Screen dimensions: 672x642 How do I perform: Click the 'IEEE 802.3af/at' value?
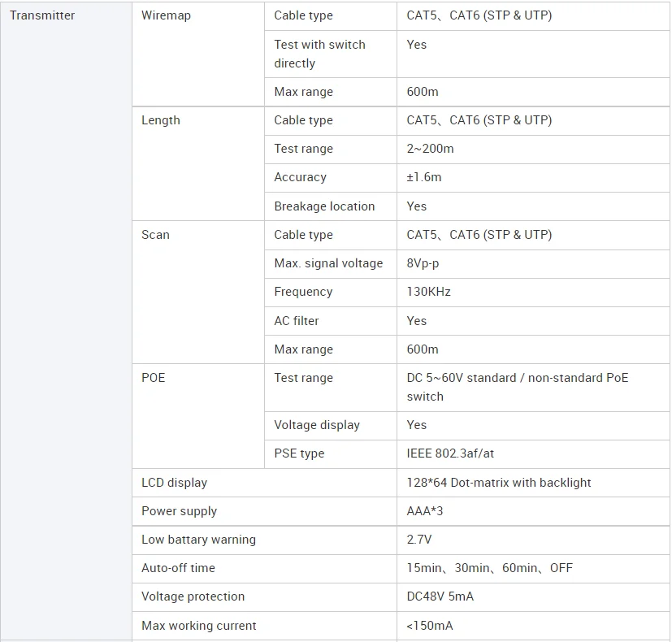450,453
